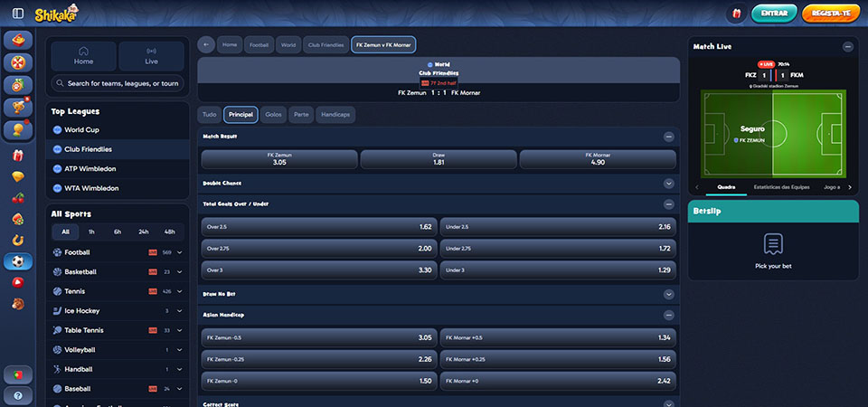Expand the Double Chance market
The height and width of the screenshot is (407, 868).
click(669, 184)
